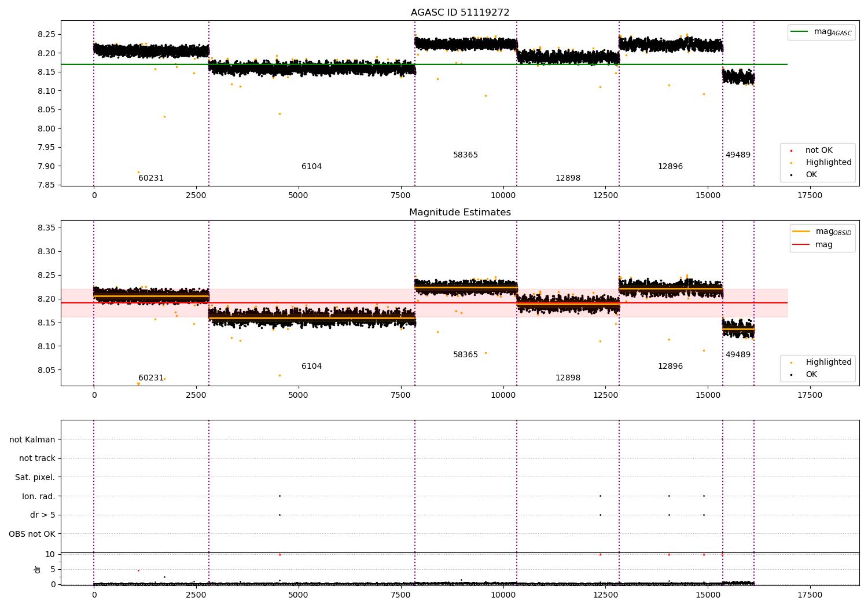Click the 60231 label in the AGASC ID plot
868x608 pixels.
(151, 178)
